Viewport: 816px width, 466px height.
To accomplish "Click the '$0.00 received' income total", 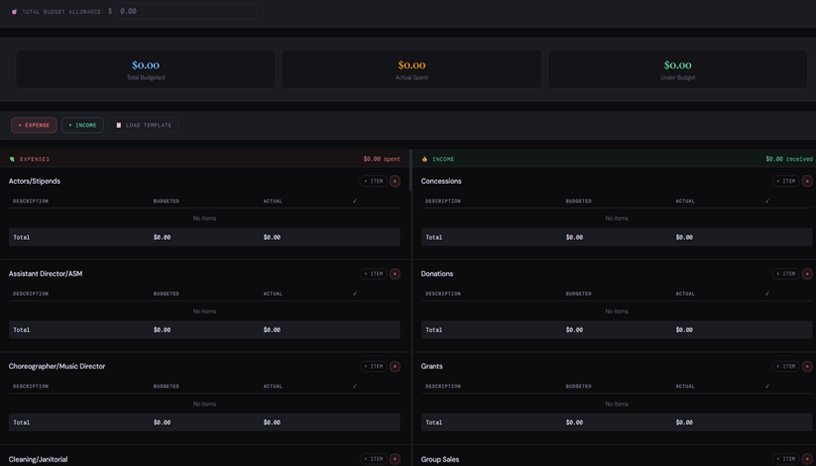I will coord(788,159).
